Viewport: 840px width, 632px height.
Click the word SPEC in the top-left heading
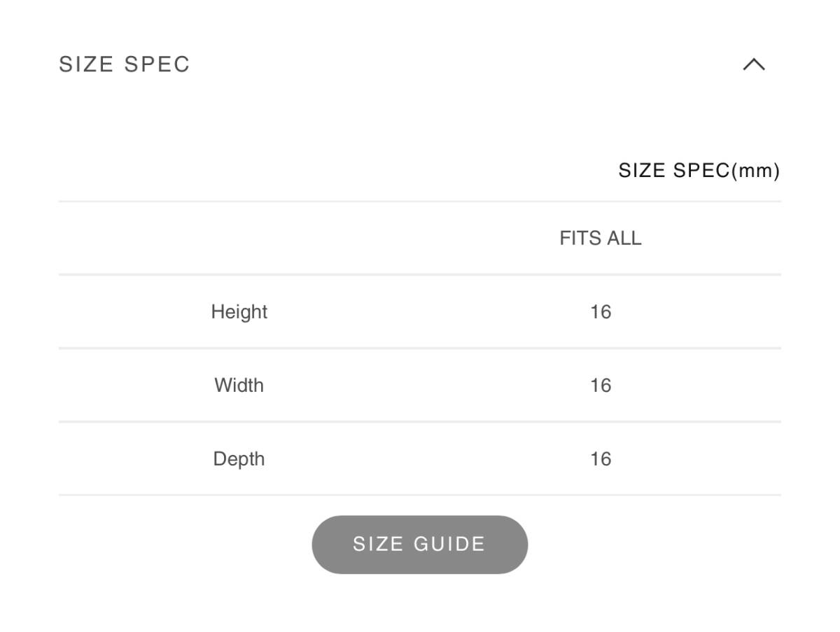coord(157,64)
